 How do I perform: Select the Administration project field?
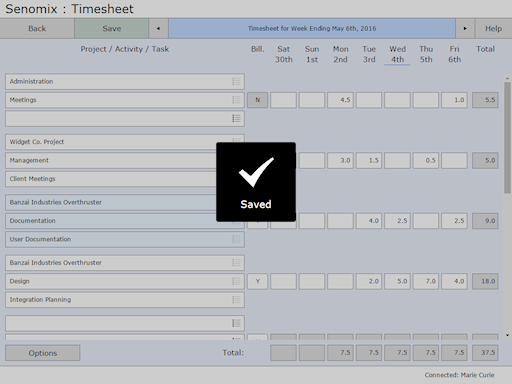point(125,81)
